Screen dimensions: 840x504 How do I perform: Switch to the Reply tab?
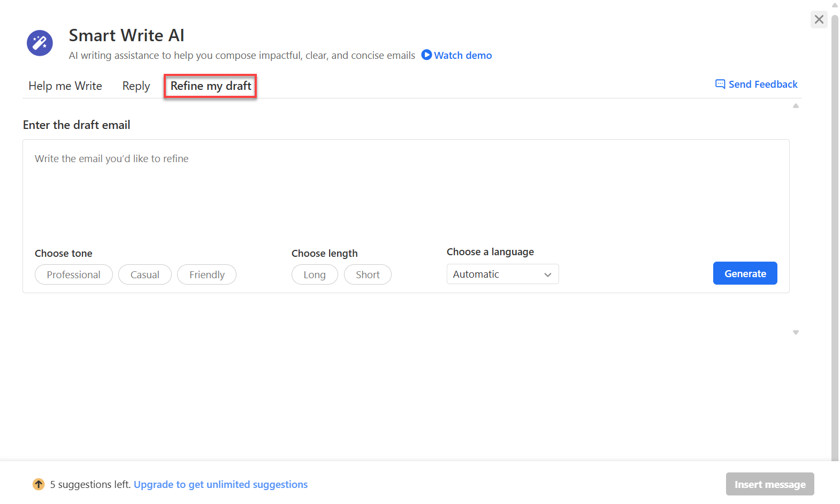(136, 86)
